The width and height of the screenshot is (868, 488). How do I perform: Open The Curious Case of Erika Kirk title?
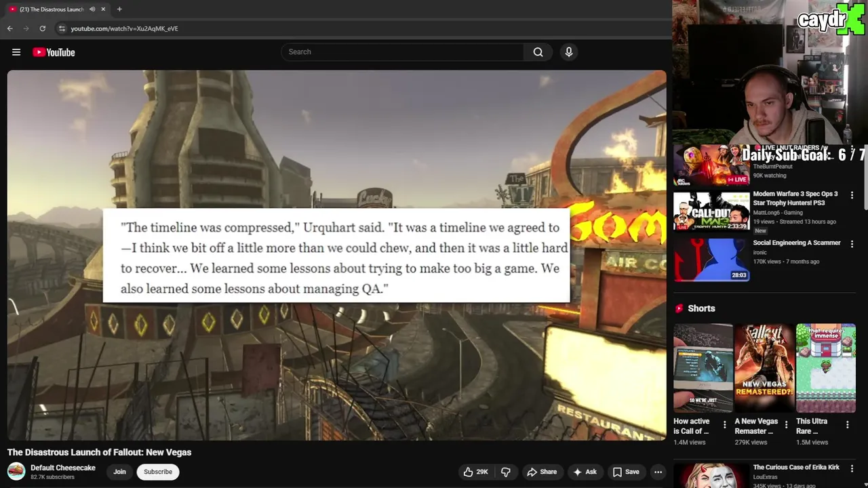[796, 467]
